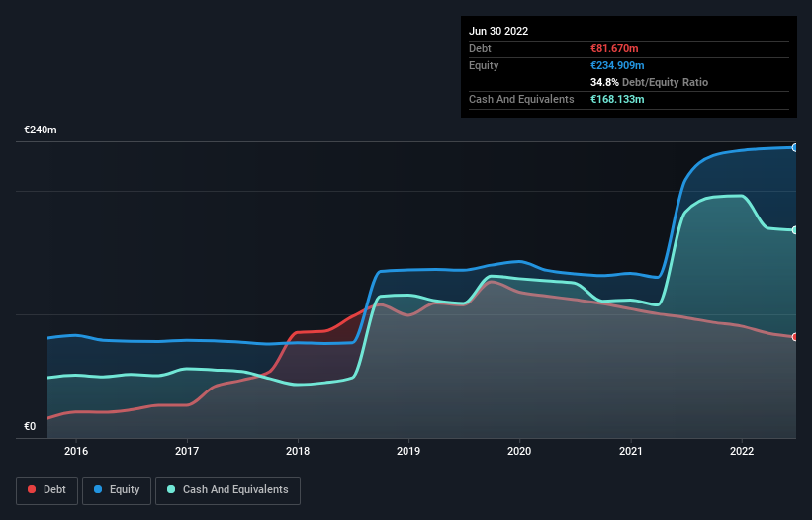This screenshot has width=812, height=520.
Task: Click the red Debt endpoint marker
Action: (795, 337)
